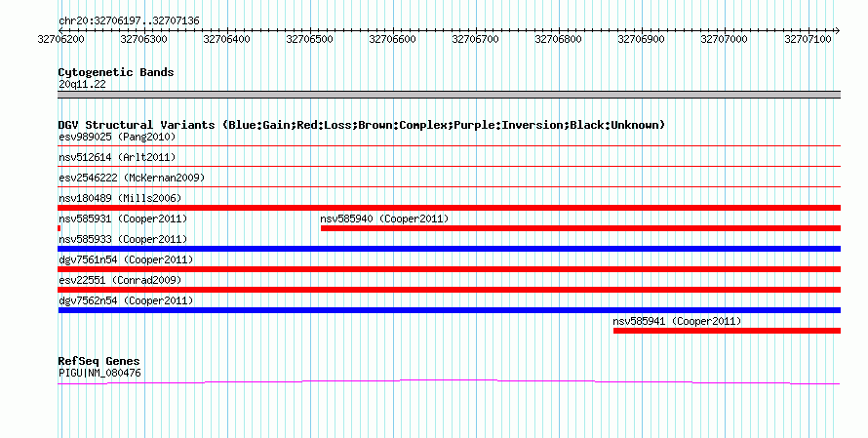Click ruler position 32706500
868x438 pixels.
(310, 39)
